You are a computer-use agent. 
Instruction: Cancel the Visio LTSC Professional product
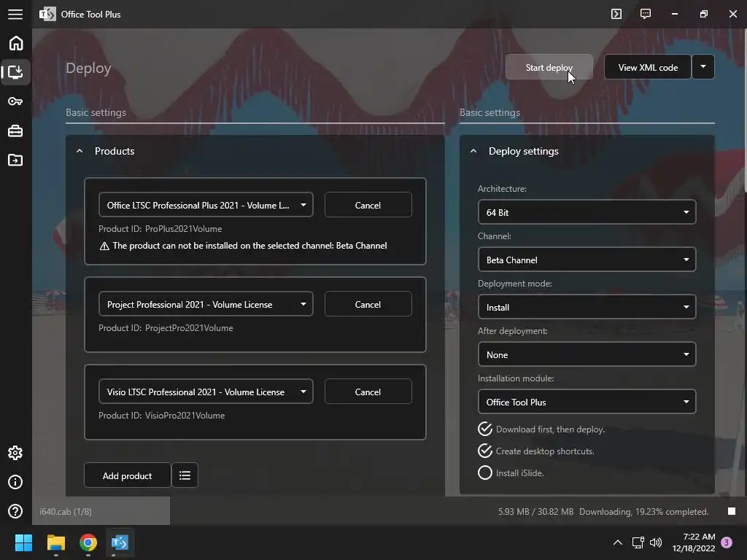click(368, 392)
